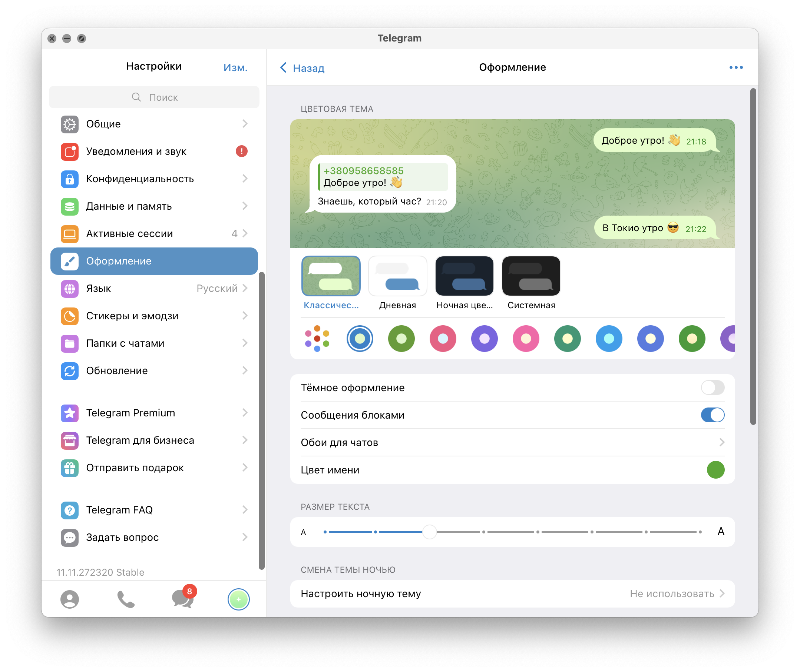Screen dimensions: 800x672
Task: Click the Ask a Question chat bubble icon
Action: [x=69, y=538]
